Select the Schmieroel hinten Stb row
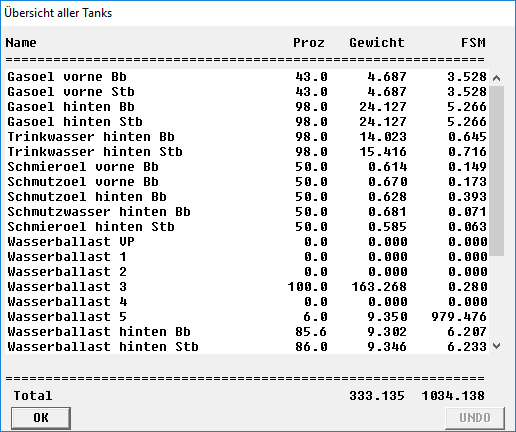The image size is (516, 432). tap(247, 227)
